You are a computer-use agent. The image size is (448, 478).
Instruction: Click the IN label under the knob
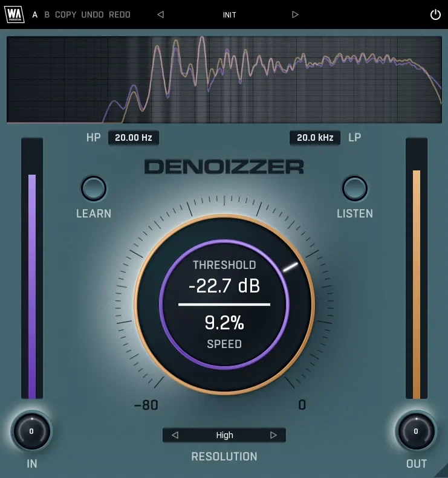32,463
